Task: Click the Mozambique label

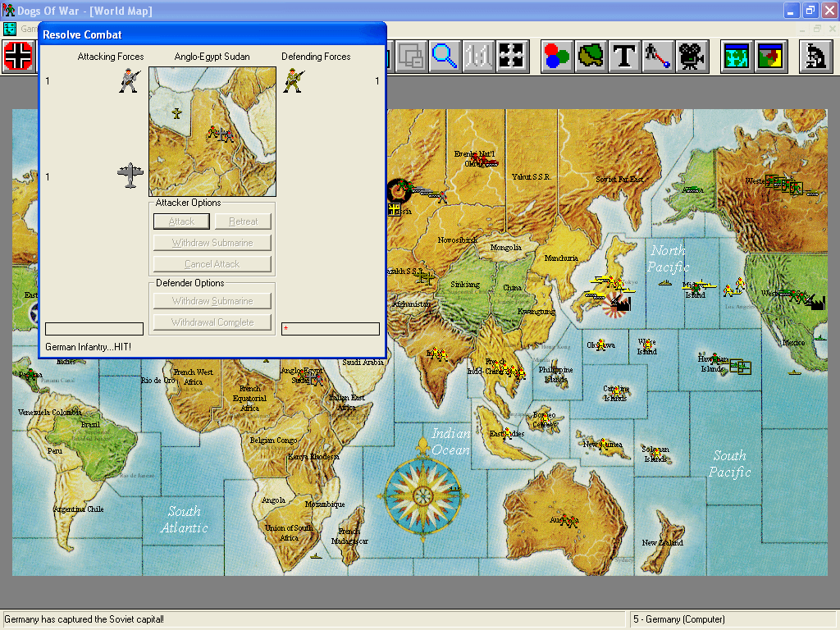Action: 325,504
